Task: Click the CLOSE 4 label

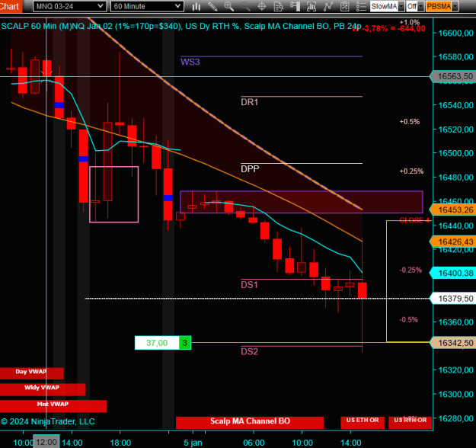Action: click(x=414, y=220)
